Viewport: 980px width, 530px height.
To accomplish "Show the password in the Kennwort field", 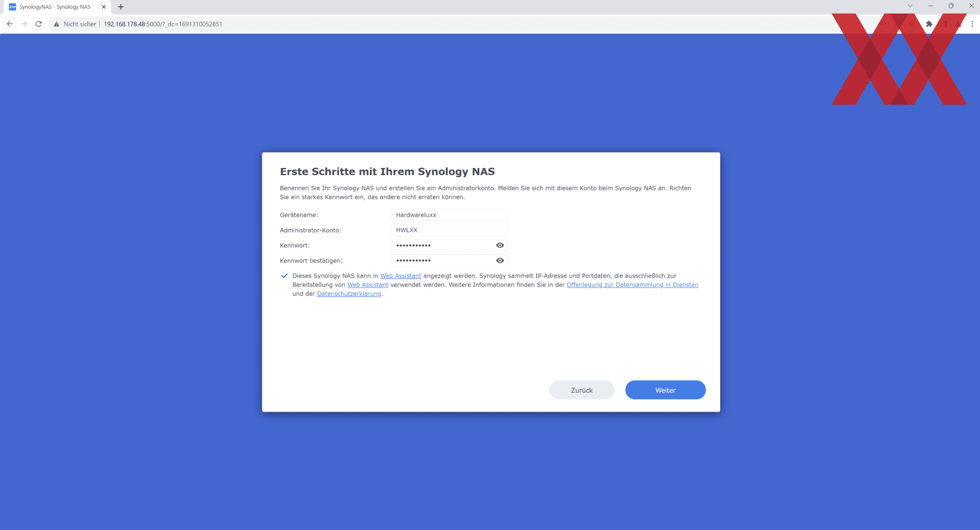I will click(500, 246).
